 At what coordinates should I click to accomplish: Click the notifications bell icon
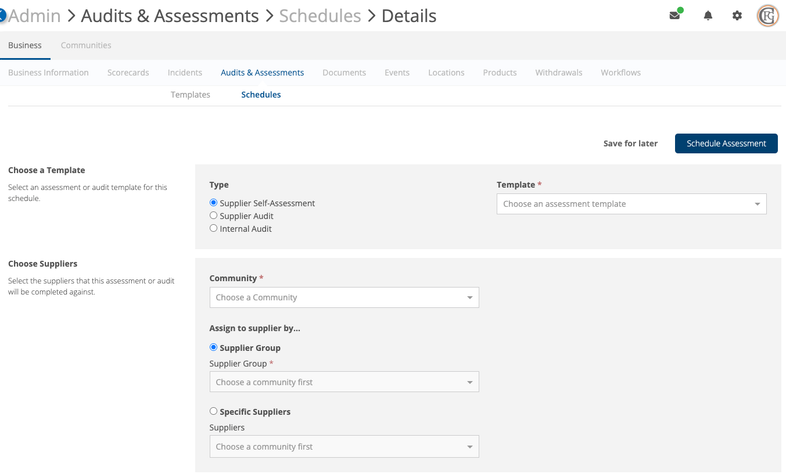point(708,16)
